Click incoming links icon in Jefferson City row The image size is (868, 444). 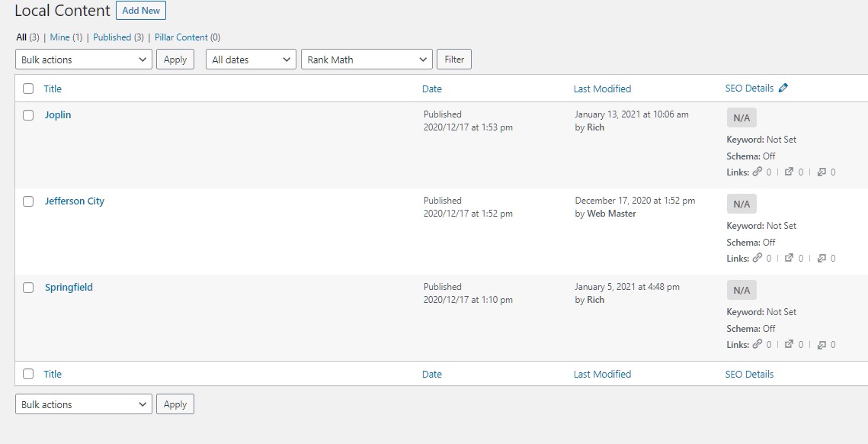(x=822, y=259)
